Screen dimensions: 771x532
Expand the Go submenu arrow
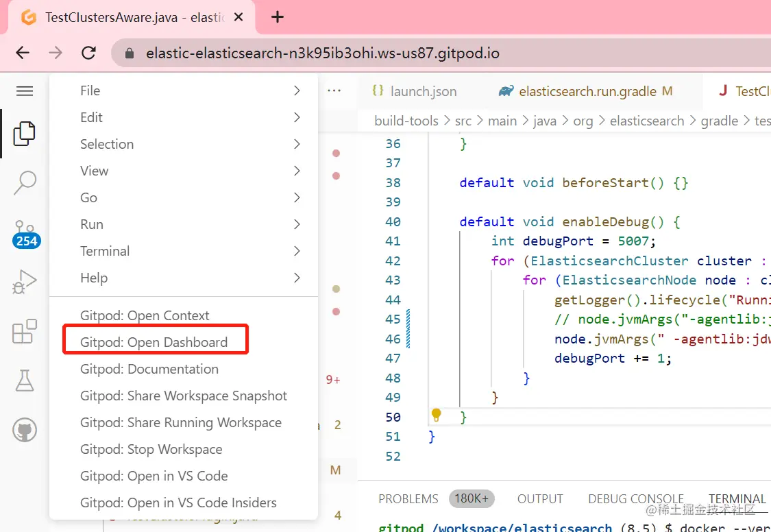[297, 197]
